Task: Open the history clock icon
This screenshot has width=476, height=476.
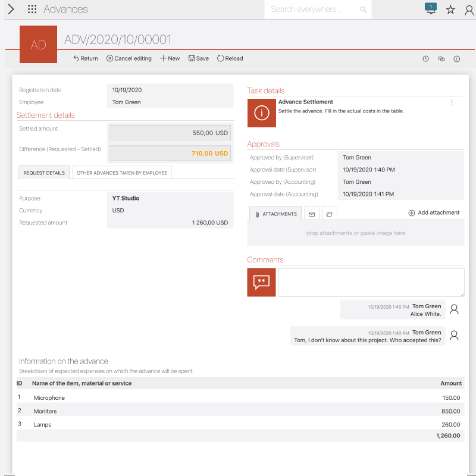Action: pos(425,59)
